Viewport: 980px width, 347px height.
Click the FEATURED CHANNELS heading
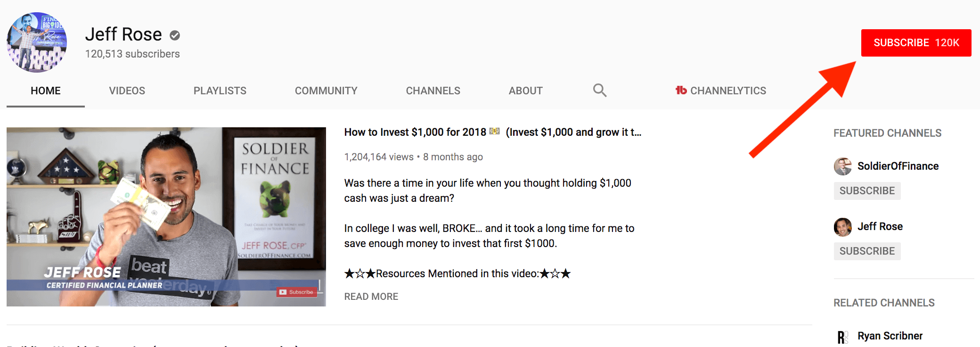[x=888, y=133]
